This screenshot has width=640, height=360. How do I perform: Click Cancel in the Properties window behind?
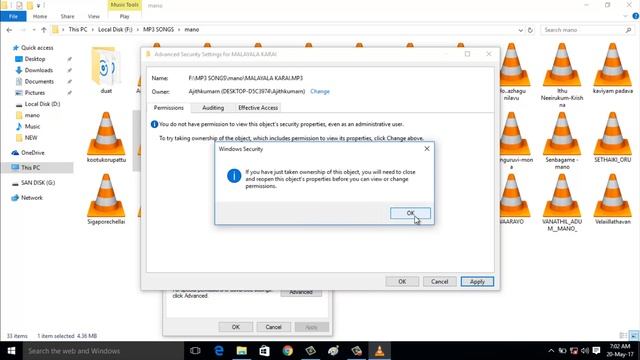(273, 327)
